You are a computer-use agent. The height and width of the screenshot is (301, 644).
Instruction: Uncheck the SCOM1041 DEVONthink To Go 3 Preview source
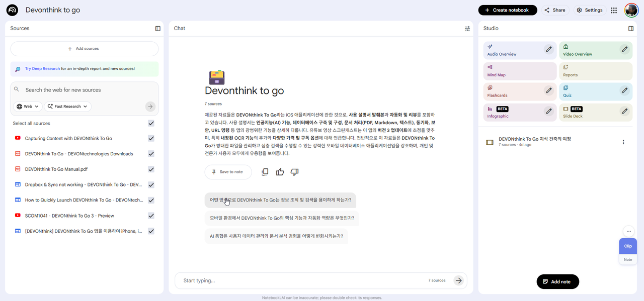[x=150, y=216]
